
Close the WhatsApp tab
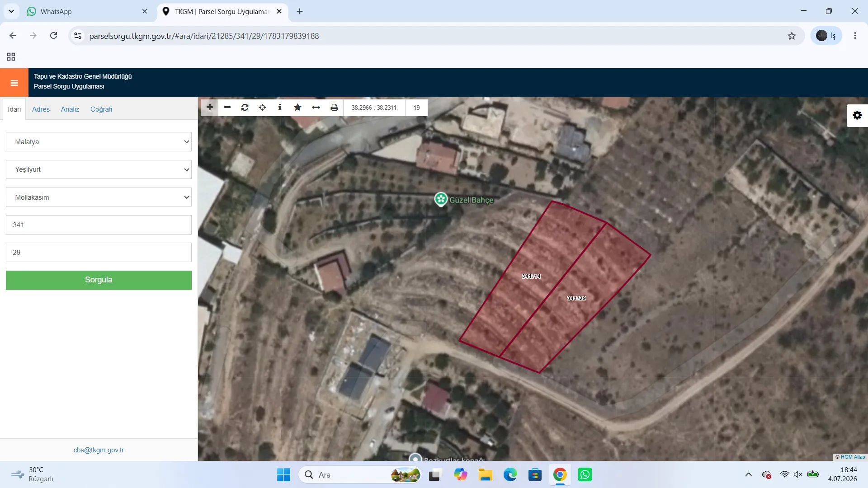(x=145, y=11)
